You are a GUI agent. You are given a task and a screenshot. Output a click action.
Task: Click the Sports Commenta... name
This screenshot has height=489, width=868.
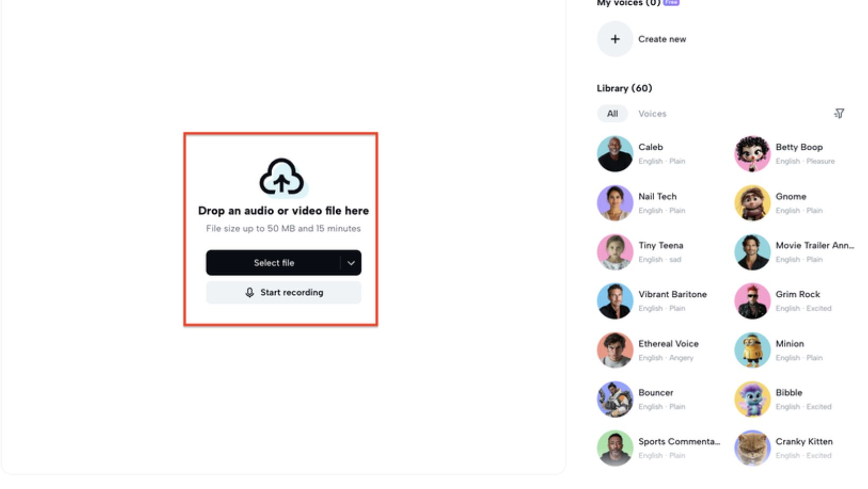click(x=679, y=441)
